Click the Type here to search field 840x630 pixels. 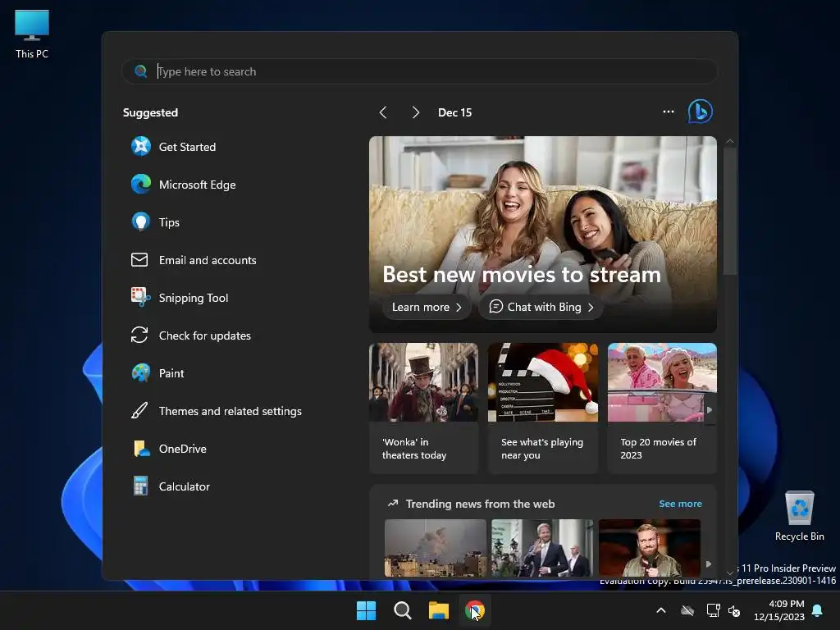click(419, 71)
